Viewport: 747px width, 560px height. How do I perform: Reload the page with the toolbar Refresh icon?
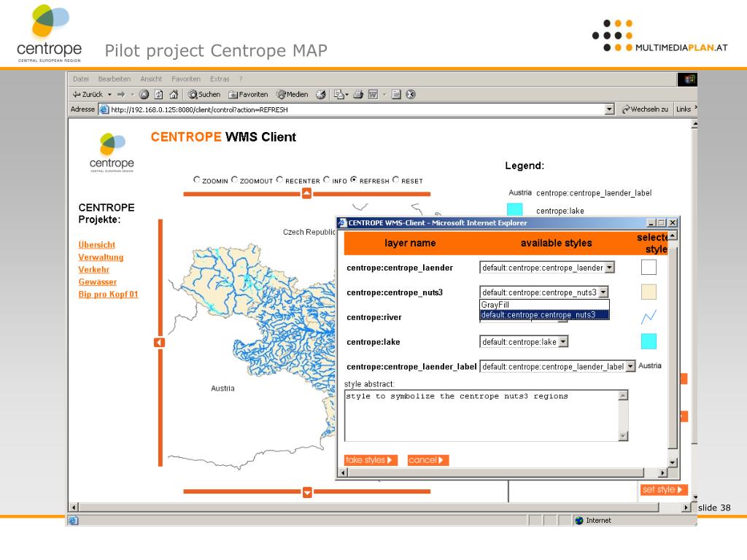159,94
